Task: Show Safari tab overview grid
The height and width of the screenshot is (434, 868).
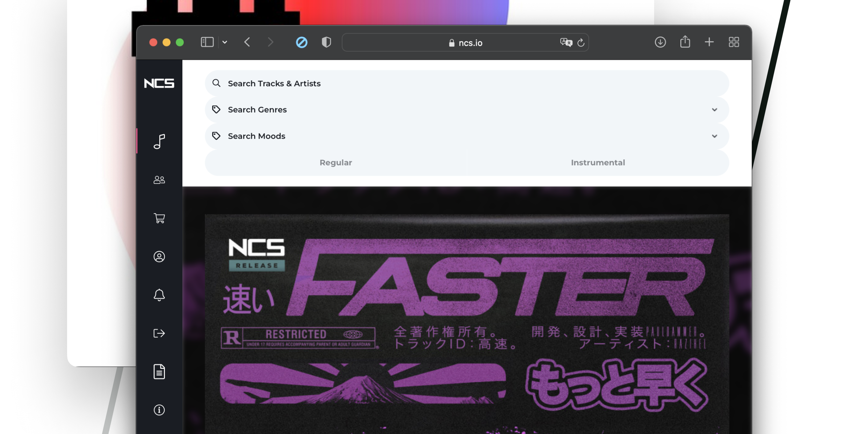Action: (x=734, y=42)
